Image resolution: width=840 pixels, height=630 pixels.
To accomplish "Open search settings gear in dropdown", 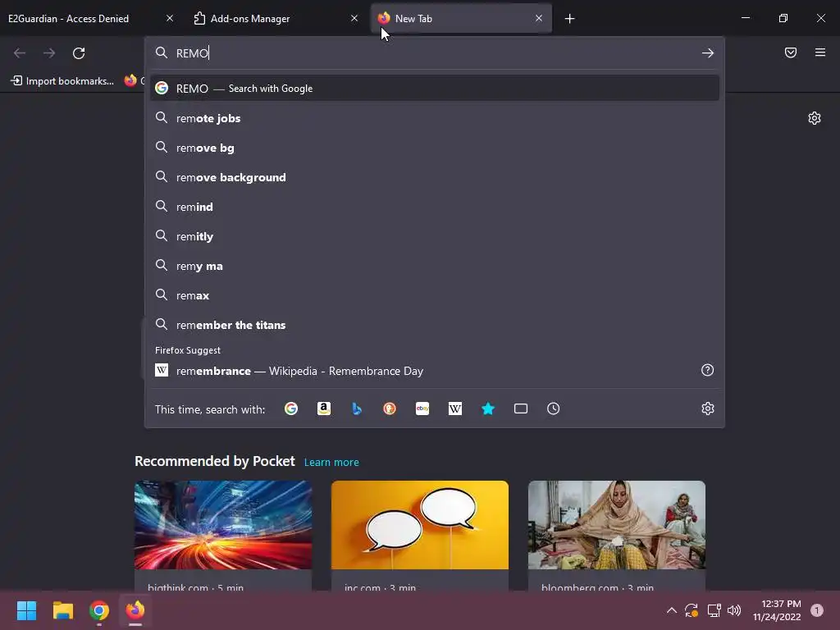I will coord(708,409).
